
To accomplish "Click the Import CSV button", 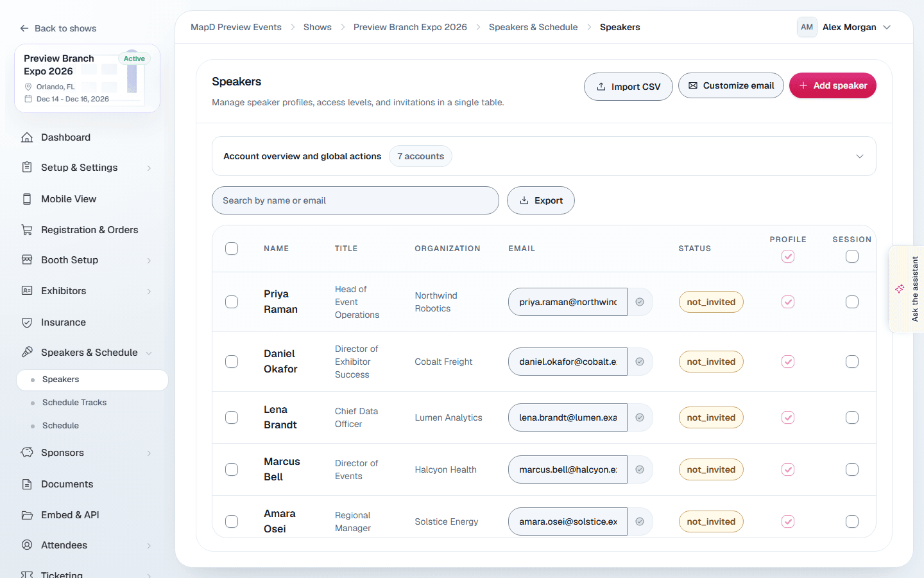I will point(628,87).
